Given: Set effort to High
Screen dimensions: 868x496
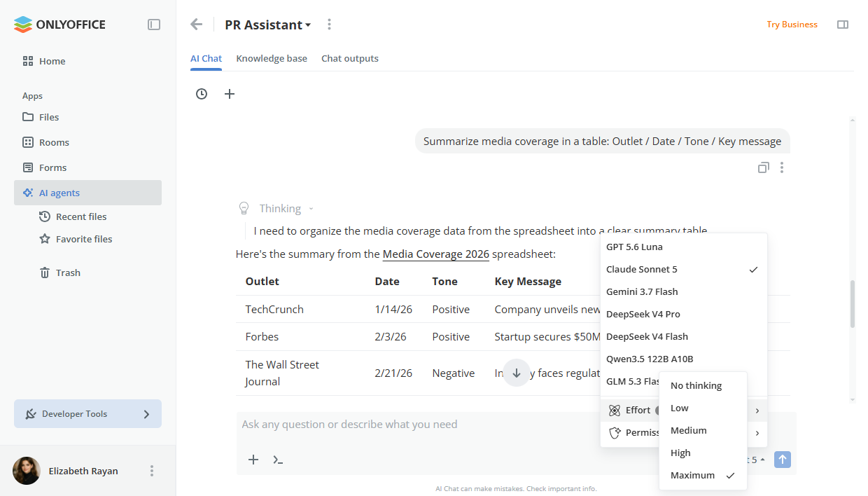Looking at the screenshot, I should (x=703, y=453).
